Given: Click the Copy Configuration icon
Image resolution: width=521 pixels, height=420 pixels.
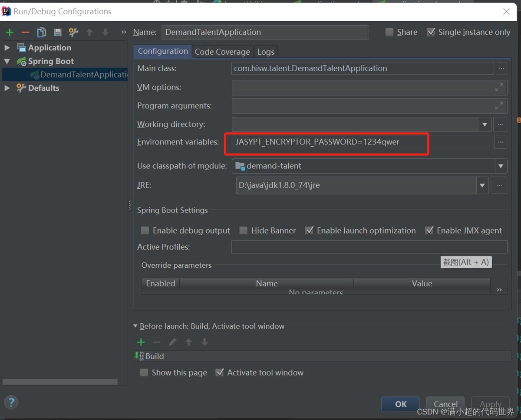Looking at the screenshot, I should [x=41, y=33].
